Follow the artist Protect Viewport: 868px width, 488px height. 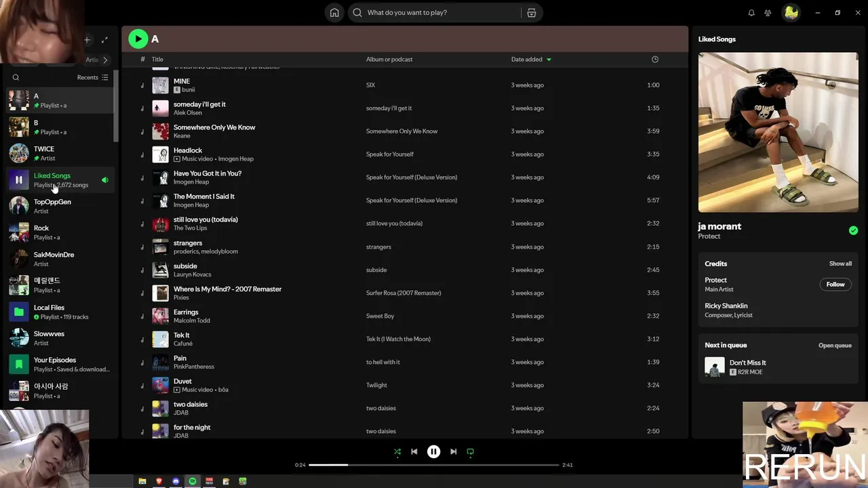tap(835, 285)
